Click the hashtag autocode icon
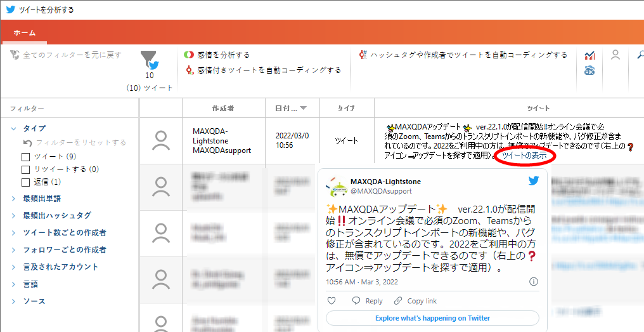The width and height of the screenshot is (644, 332). [x=363, y=55]
